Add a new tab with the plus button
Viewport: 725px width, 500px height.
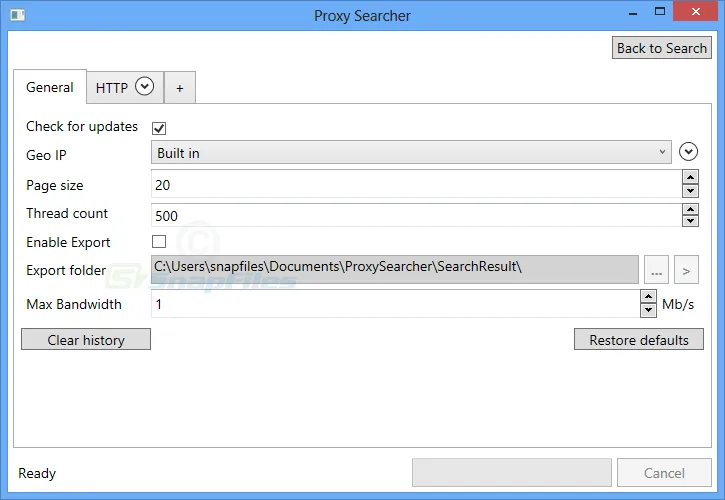click(x=180, y=87)
